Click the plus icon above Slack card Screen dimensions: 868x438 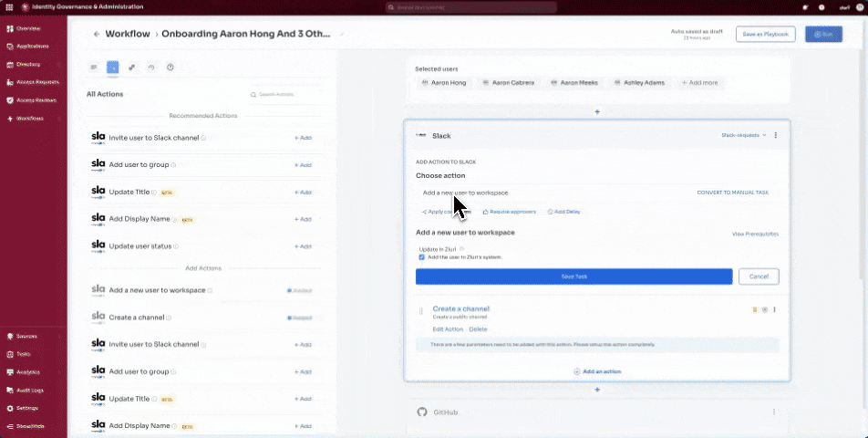point(596,112)
